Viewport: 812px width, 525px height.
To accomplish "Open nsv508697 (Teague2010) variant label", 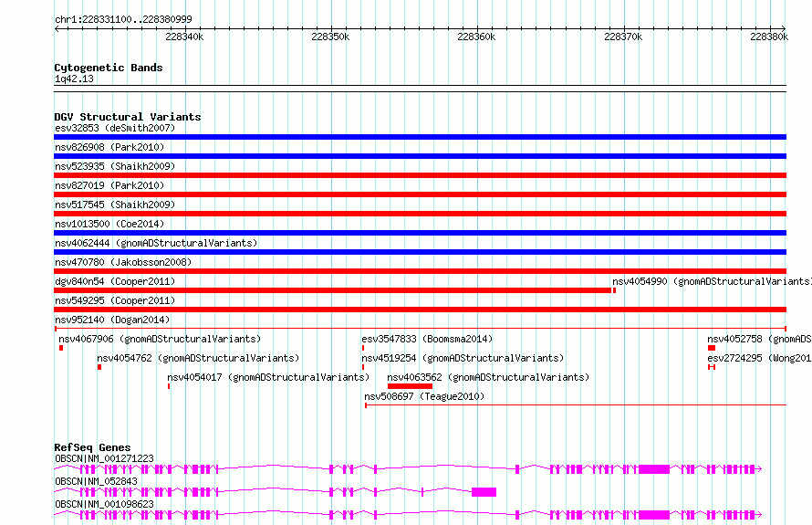I will (424, 396).
